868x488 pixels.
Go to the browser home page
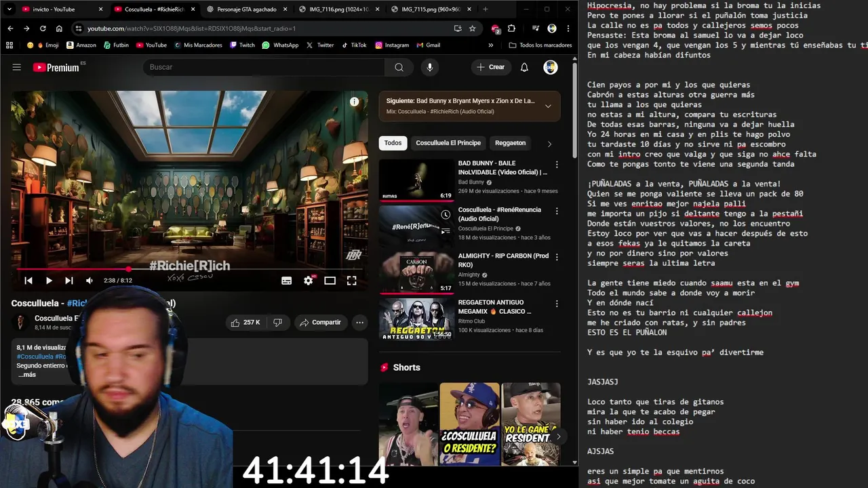click(59, 28)
